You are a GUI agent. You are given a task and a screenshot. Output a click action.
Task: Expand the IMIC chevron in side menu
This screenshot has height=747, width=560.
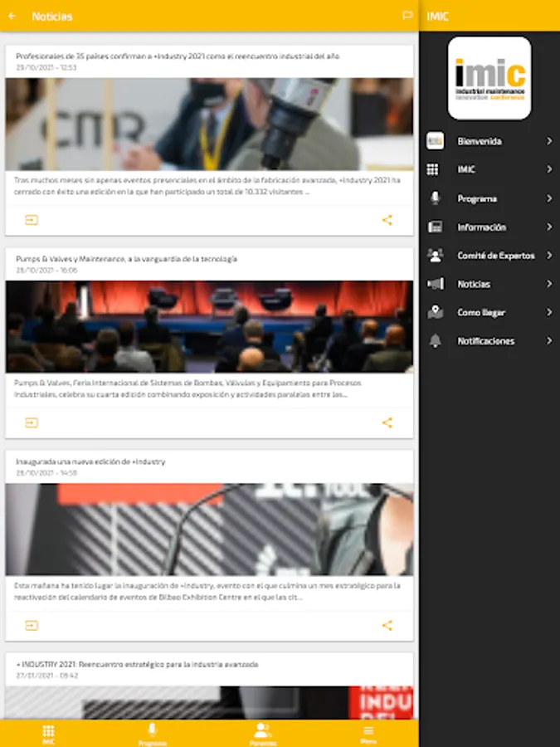click(549, 169)
